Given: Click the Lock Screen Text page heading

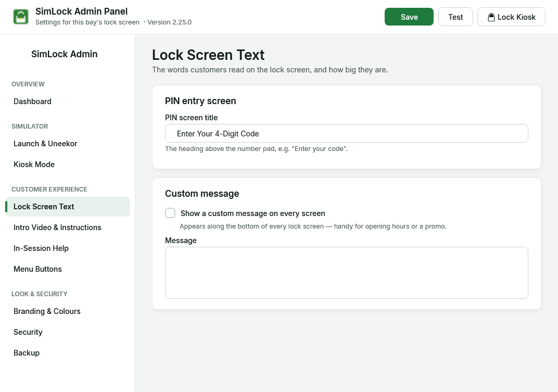Looking at the screenshot, I should (x=208, y=55).
